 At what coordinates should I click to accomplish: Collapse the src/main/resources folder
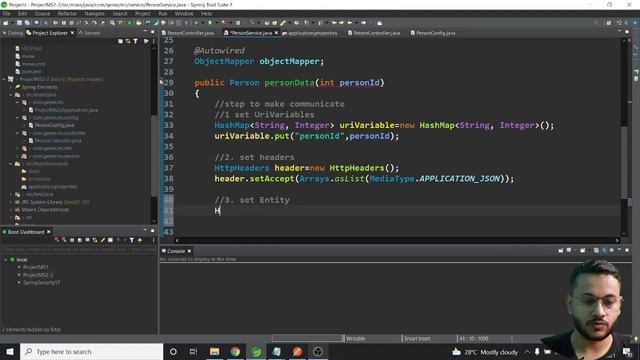[11, 164]
